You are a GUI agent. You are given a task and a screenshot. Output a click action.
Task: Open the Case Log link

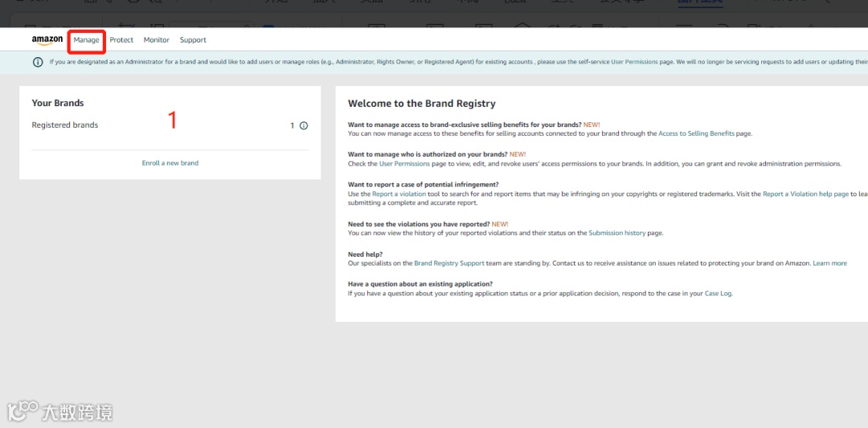[719, 294]
